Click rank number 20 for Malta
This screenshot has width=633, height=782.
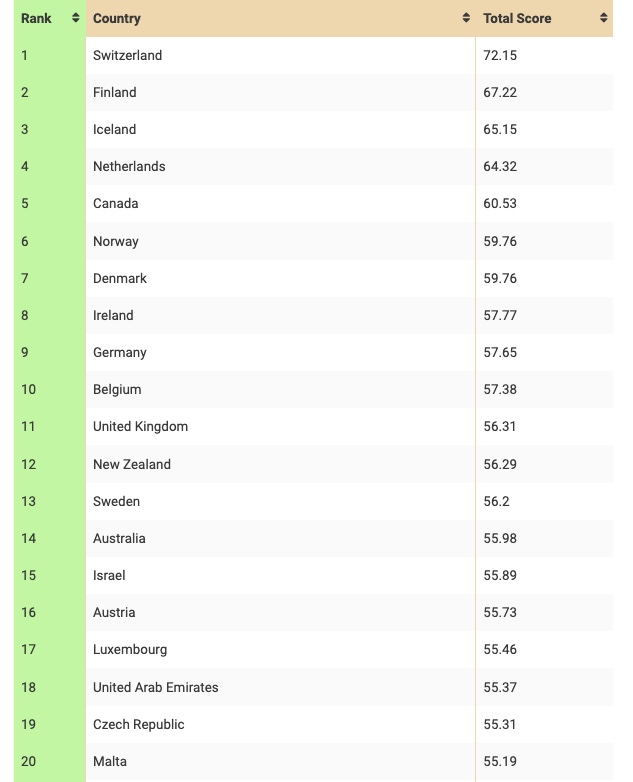[x=28, y=762]
